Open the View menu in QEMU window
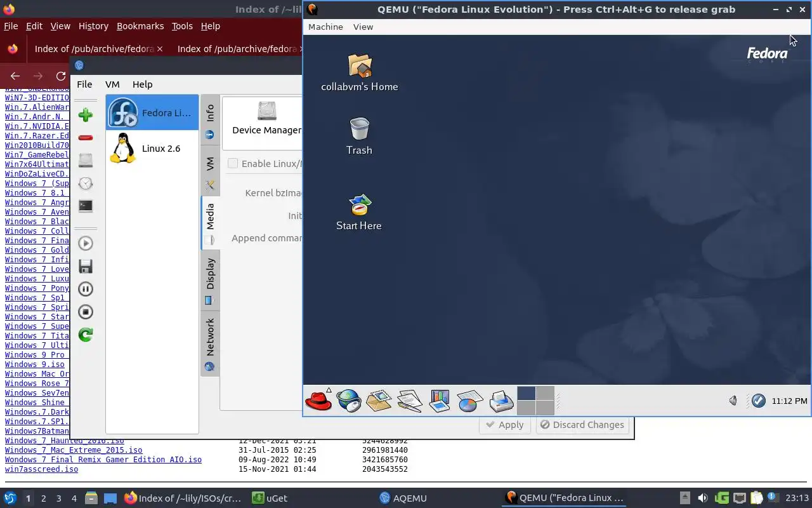The width and height of the screenshot is (812, 508). click(363, 27)
